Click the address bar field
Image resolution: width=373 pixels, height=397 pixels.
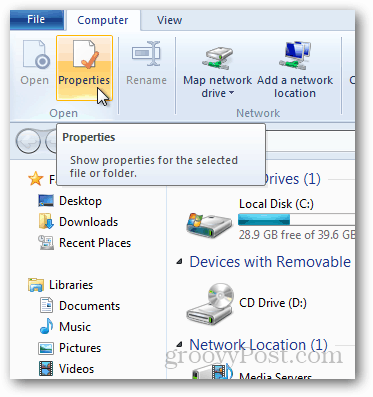point(310,141)
